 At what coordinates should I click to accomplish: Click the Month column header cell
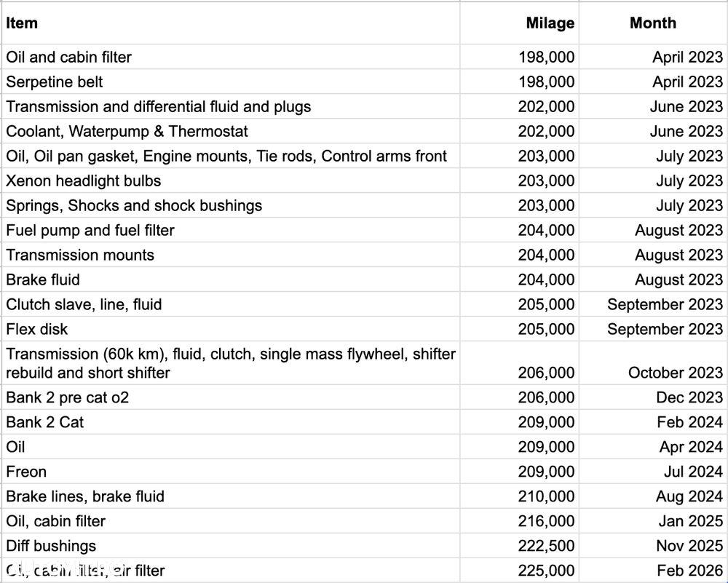coord(652,23)
